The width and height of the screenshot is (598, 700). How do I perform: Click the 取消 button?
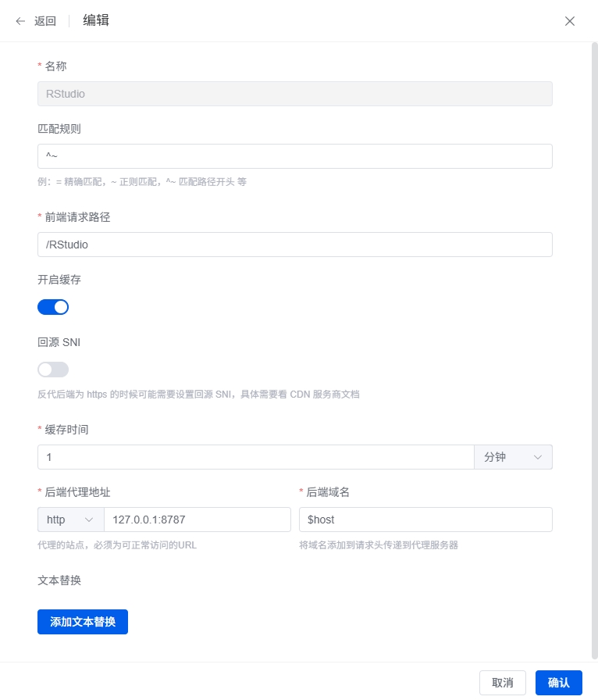pyautogui.click(x=503, y=683)
